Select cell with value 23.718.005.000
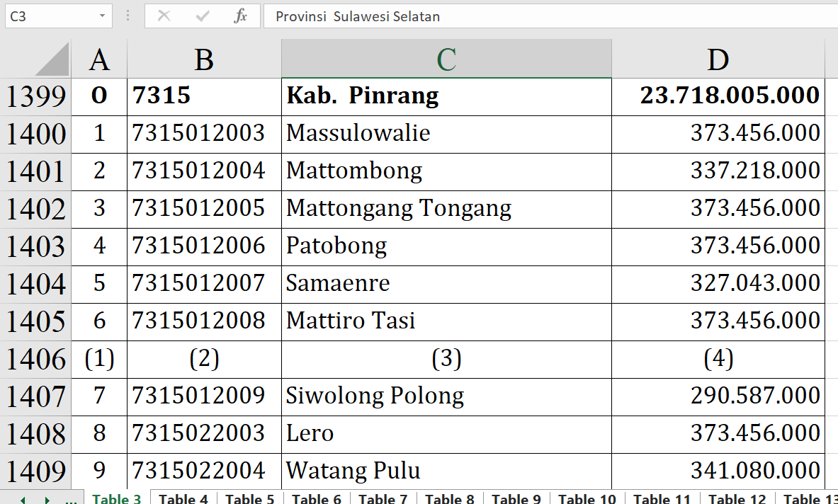The image size is (838, 504). pos(718,96)
